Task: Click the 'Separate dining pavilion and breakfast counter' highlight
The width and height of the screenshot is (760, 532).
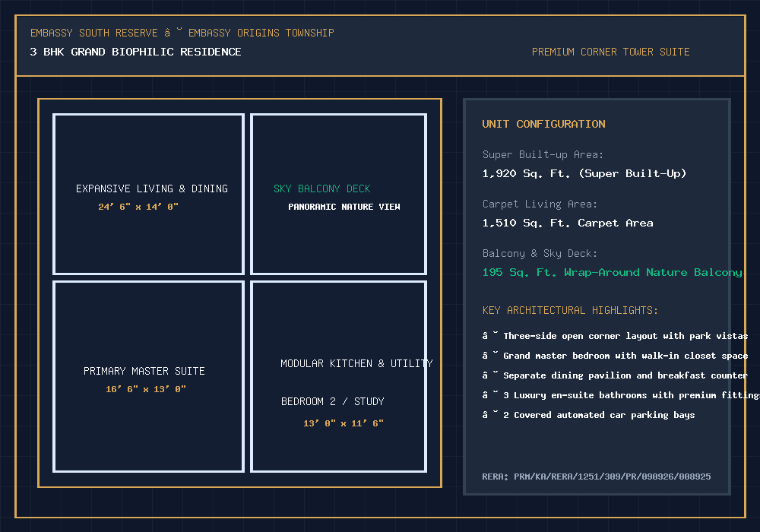Action: pyautogui.click(x=615, y=375)
